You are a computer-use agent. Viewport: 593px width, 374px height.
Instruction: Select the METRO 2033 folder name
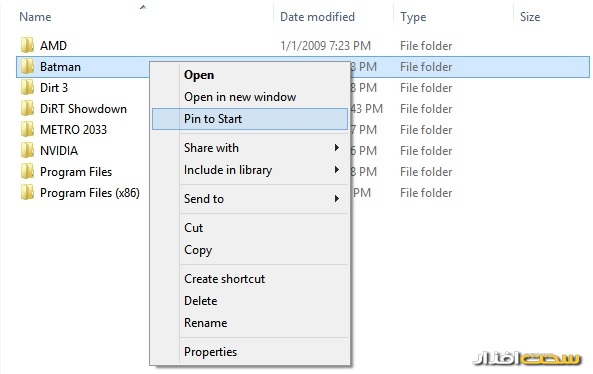73,130
